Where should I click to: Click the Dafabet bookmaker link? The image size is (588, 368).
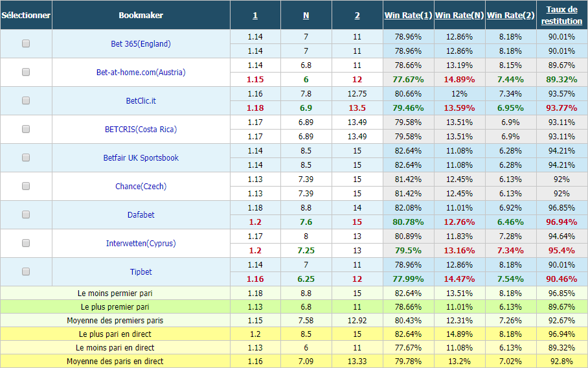[141, 215]
